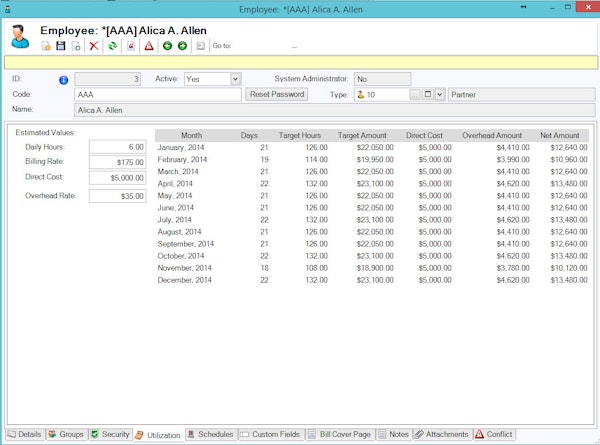Click the blue info icon next to ID
This screenshot has width=600, height=445.
coord(64,80)
